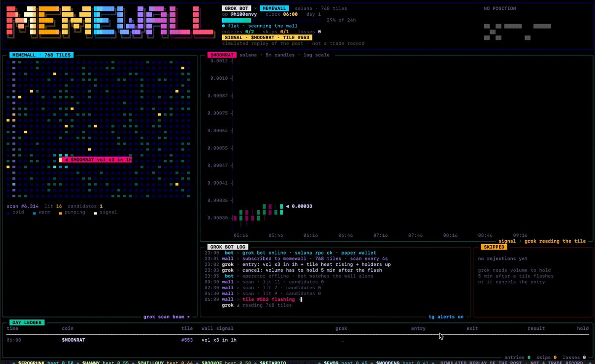Click "signal · grok reading the tile" status
Screen dimensions: 595x364
542,241
